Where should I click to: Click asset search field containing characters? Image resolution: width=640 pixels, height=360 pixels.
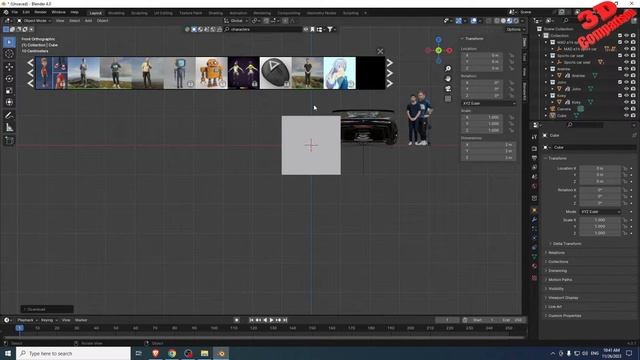[x=263, y=29]
